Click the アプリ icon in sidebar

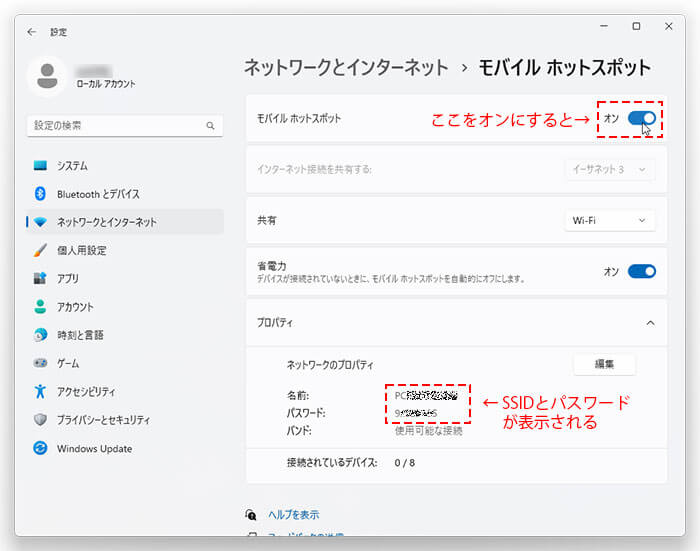[x=40, y=278]
